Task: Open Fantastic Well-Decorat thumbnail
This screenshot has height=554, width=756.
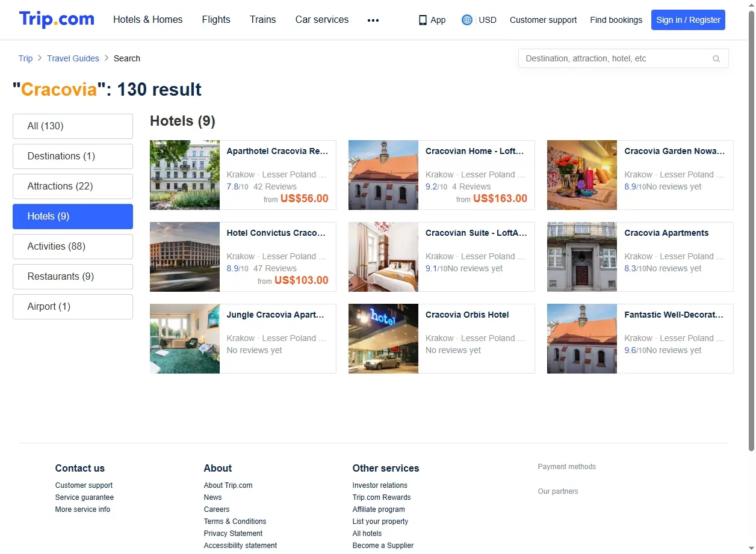Action: [x=582, y=339]
